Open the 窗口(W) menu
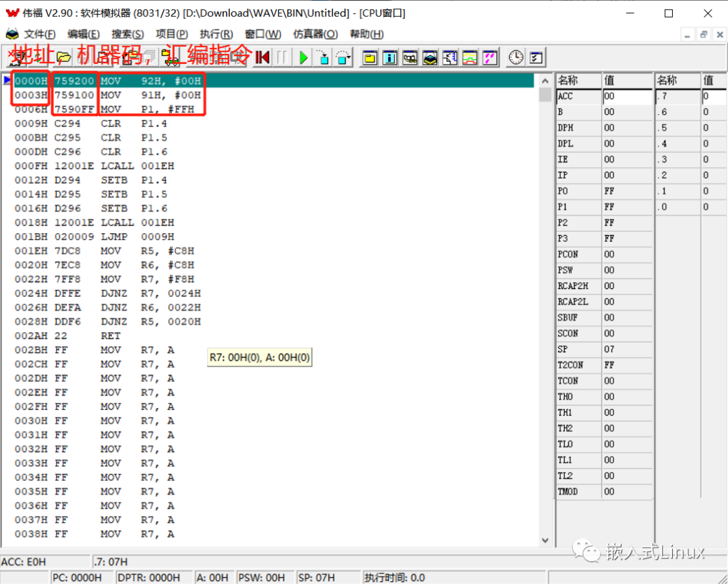The height and width of the screenshot is (584, 728). pos(263,34)
